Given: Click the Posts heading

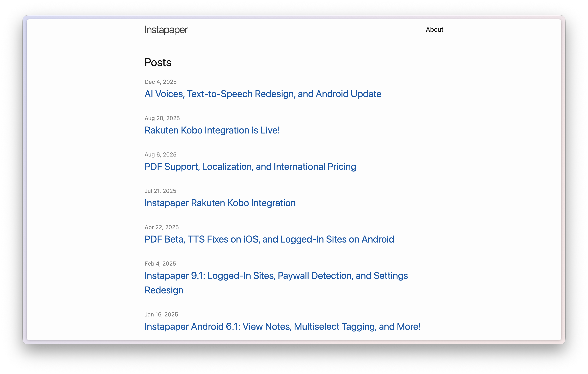Looking at the screenshot, I should (x=158, y=63).
